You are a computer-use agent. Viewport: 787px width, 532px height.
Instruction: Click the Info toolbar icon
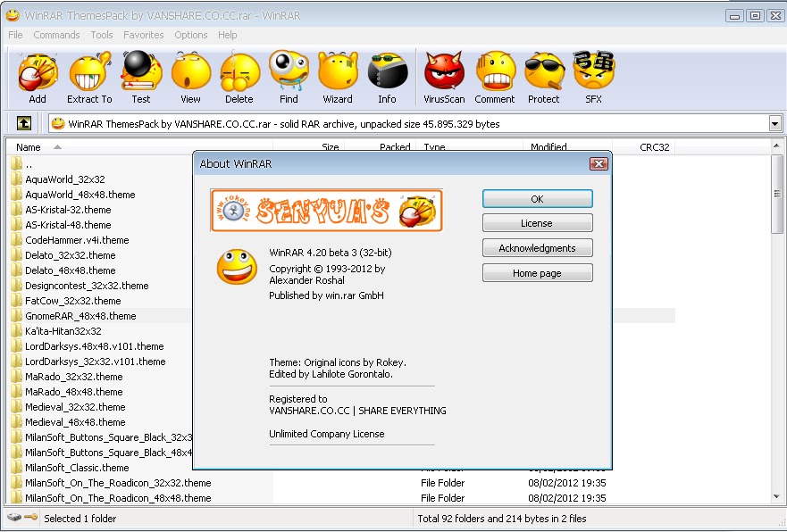pyautogui.click(x=387, y=78)
